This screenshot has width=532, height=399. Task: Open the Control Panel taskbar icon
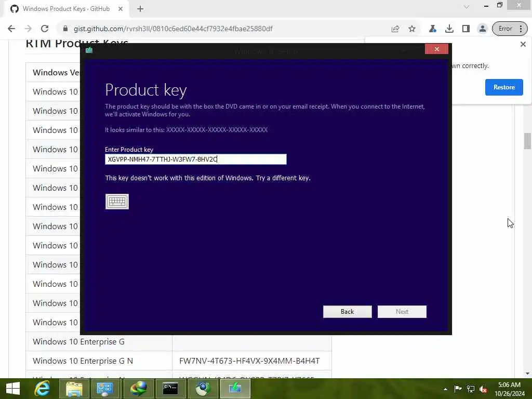point(105,389)
